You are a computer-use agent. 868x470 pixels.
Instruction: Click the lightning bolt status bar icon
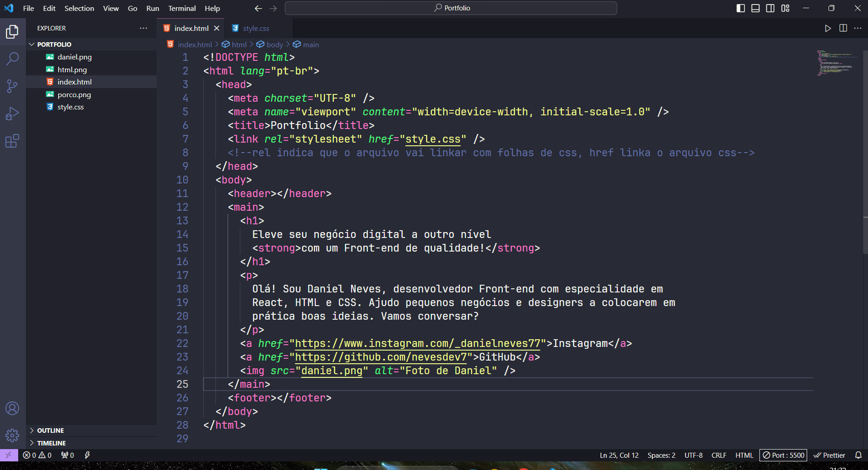click(x=87, y=455)
